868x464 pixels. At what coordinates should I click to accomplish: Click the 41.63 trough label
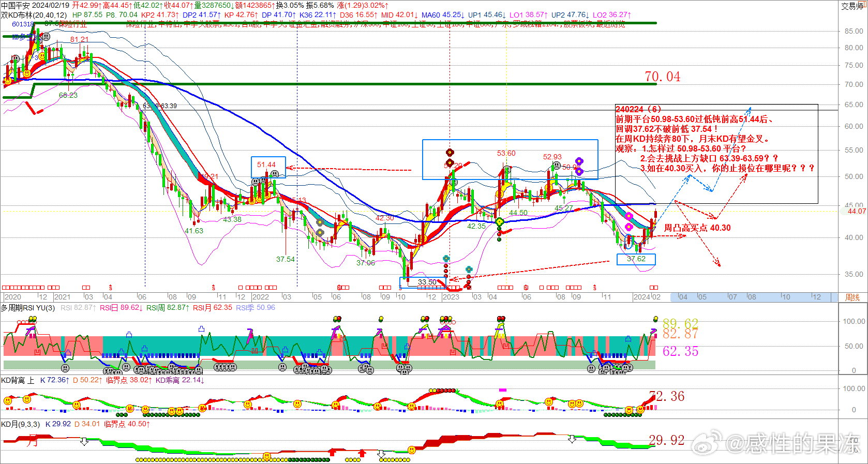[x=194, y=231]
